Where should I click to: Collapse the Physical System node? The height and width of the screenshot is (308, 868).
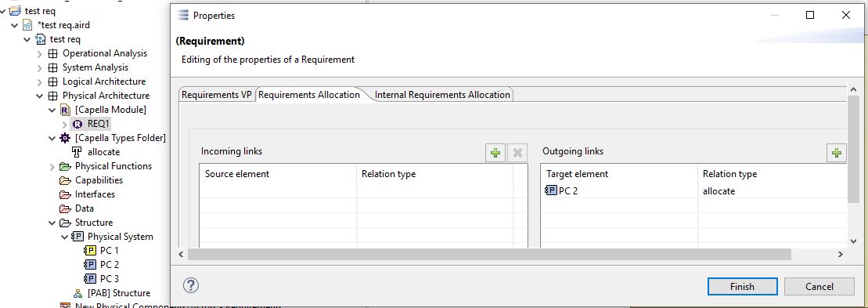pos(65,237)
